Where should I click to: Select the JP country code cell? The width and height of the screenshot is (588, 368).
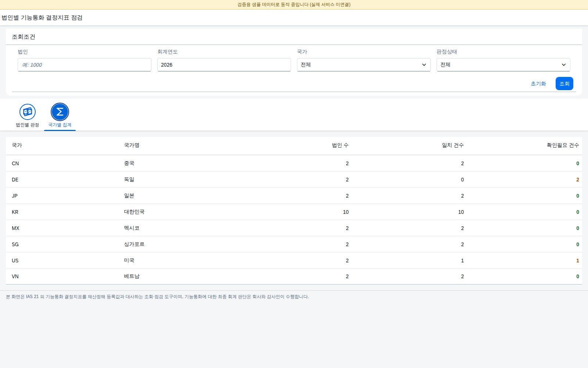(15, 196)
